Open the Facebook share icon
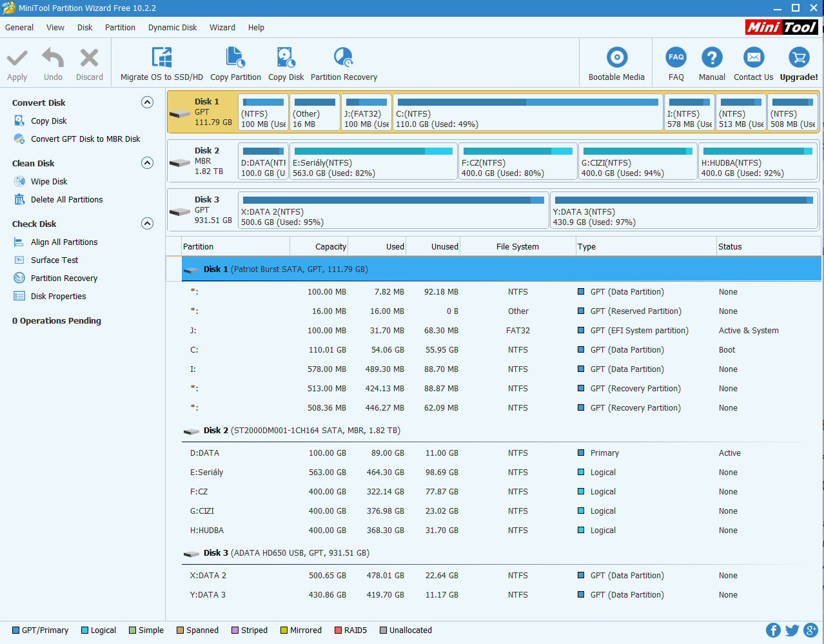 click(x=773, y=630)
